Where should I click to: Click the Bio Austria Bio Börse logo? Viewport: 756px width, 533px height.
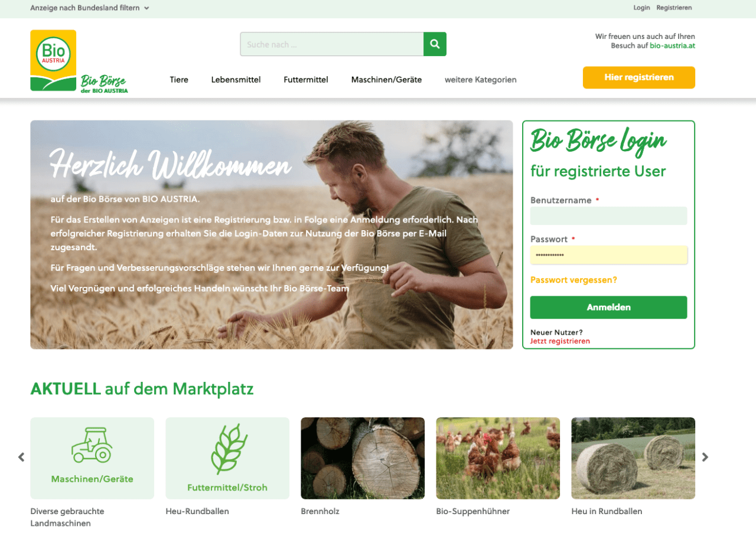point(79,61)
